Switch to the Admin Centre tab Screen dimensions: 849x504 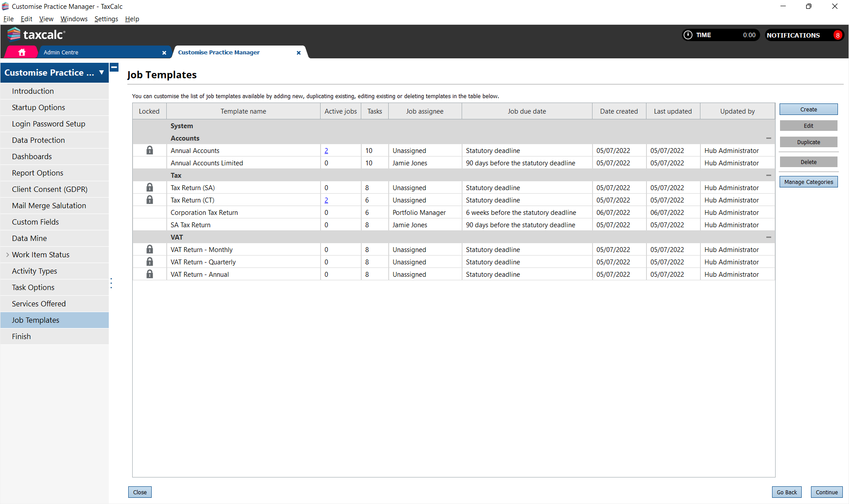(x=61, y=52)
